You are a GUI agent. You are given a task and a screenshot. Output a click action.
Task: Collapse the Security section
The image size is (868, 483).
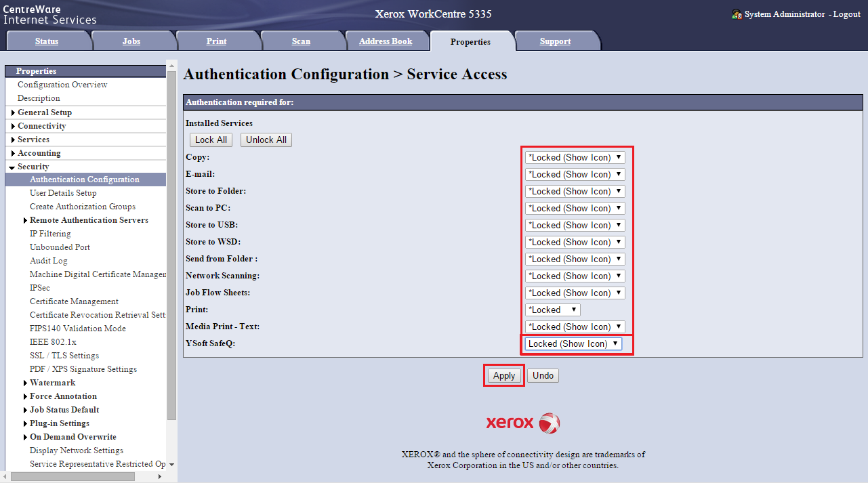[12, 167]
